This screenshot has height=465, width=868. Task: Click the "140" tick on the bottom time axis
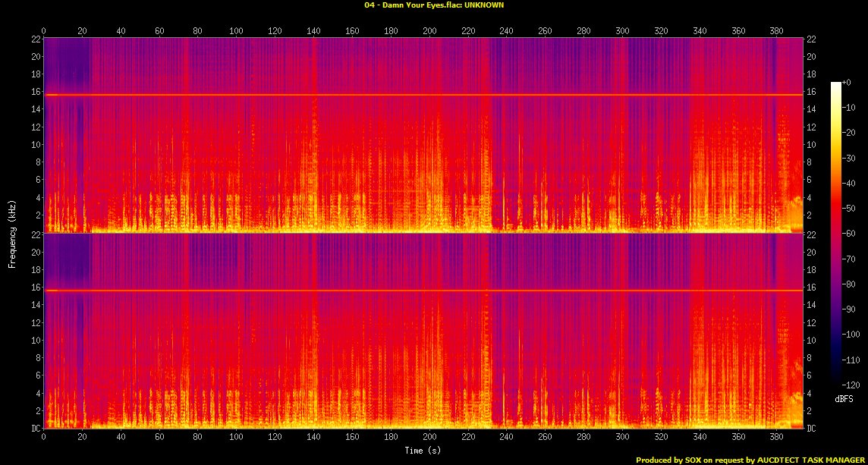pos(313,437)
